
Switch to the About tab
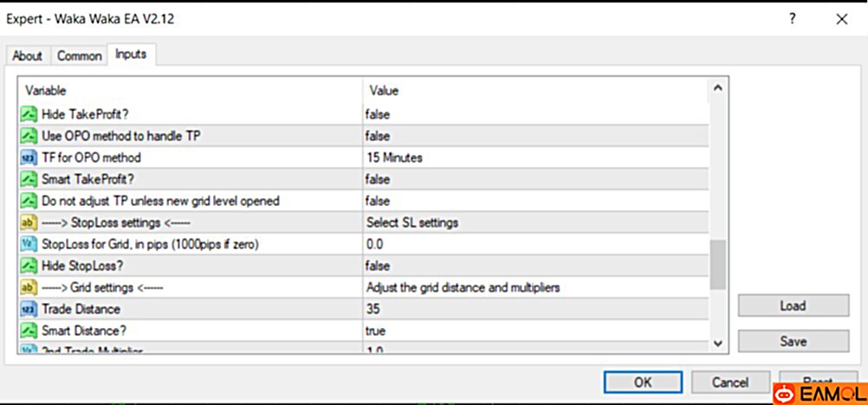pos(27,56)
